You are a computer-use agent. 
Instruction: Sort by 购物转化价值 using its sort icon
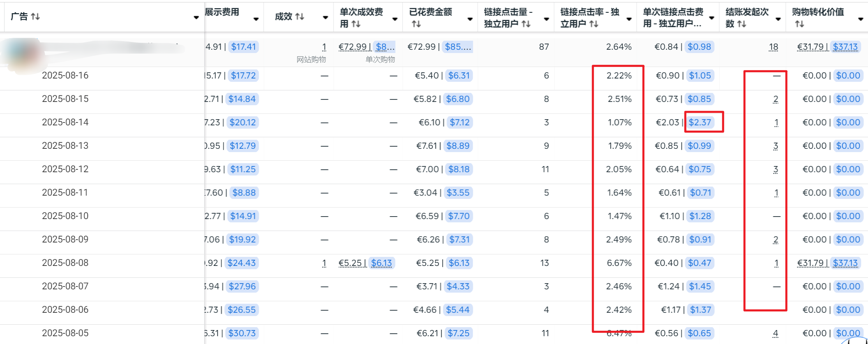pyautogui.click(x=799, y=24)
